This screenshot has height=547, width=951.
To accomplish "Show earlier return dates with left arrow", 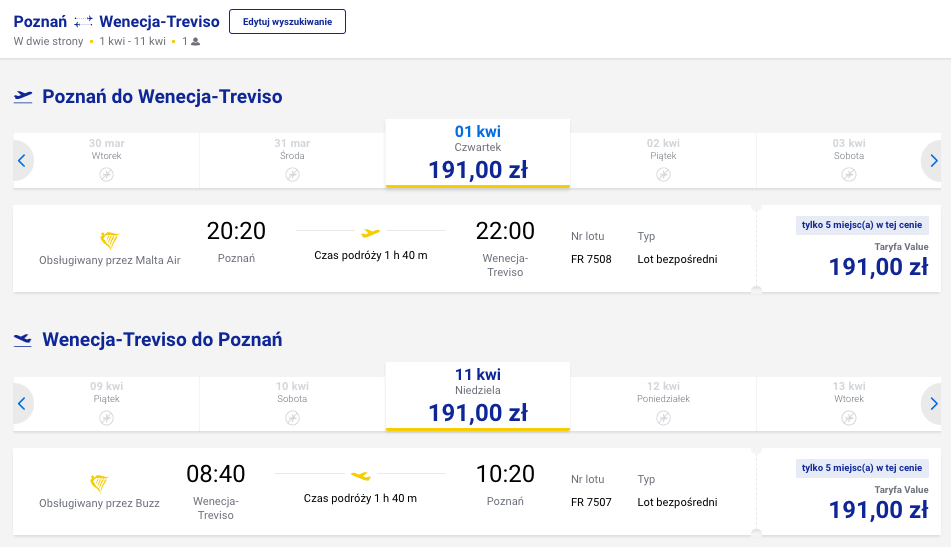I will click(x=22, y=404).
